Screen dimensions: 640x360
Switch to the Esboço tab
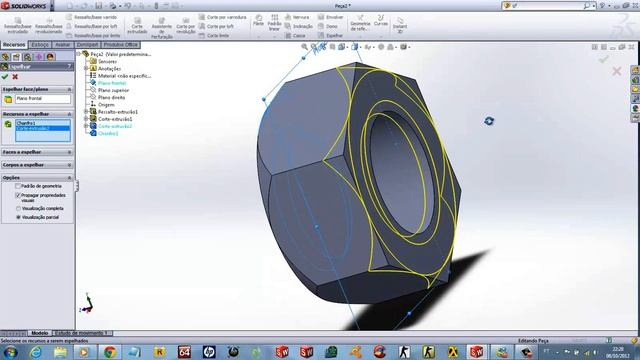pos(40,44)
